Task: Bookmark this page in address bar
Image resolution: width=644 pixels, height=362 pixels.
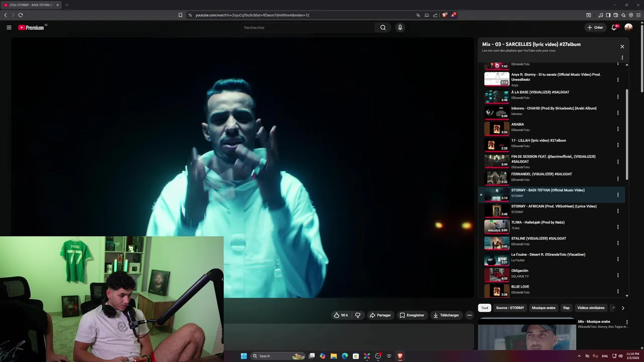Action: (x=180, y=15)
